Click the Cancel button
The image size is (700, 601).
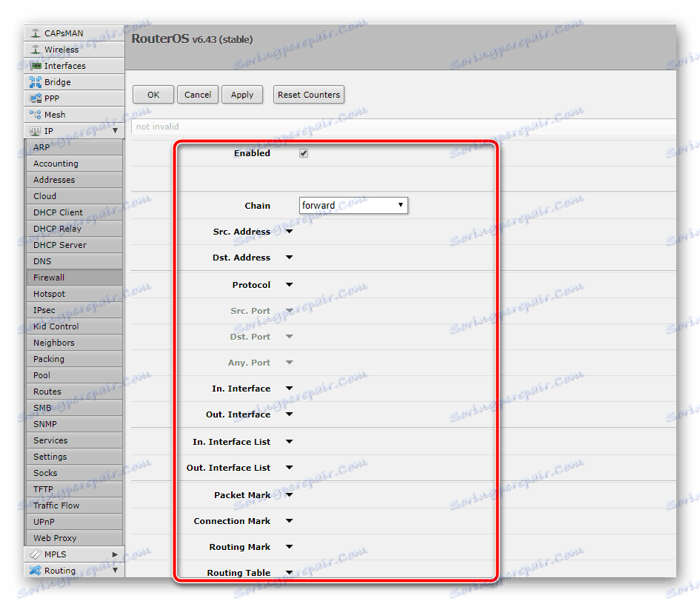pos(198,95)
